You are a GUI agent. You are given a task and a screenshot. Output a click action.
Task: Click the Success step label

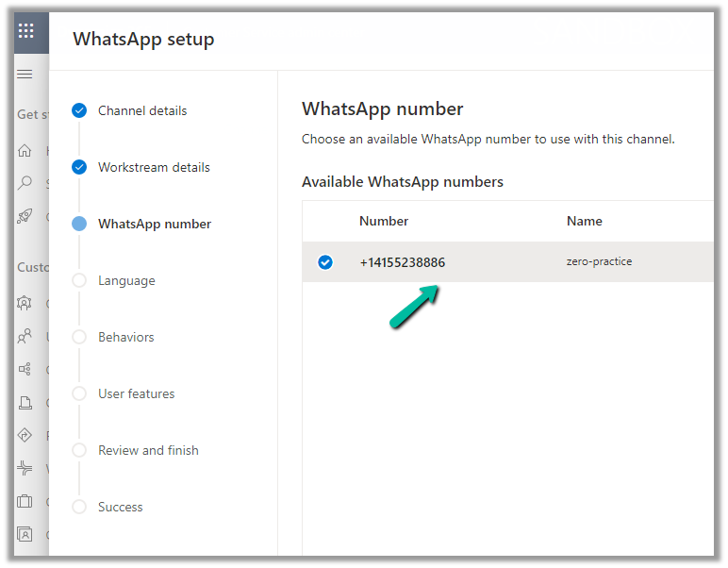[121, 507]
